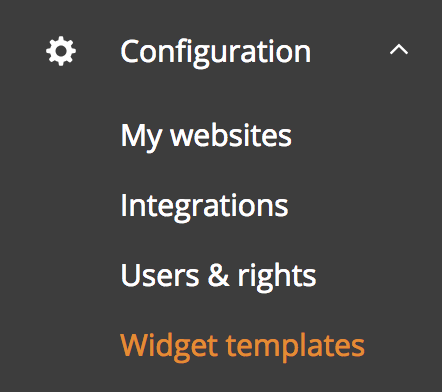Click the Configuration gear icon
The width and height of the screenshot is (442, 392).
coord(61,51)
